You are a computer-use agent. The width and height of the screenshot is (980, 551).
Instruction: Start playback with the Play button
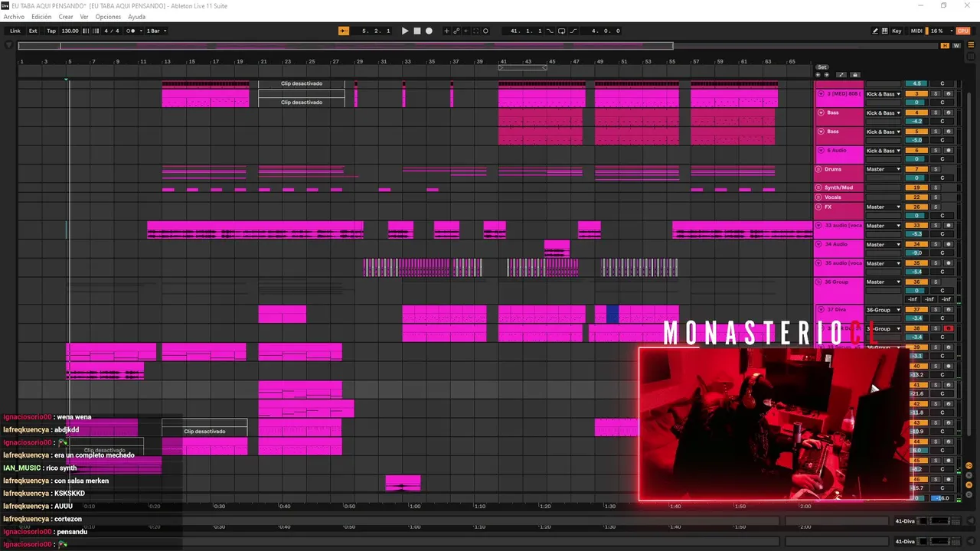(x=405, y=31)
